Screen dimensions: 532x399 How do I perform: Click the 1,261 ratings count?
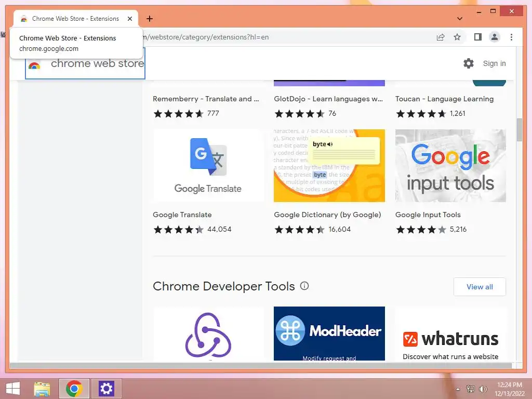[x=457, y=113]
